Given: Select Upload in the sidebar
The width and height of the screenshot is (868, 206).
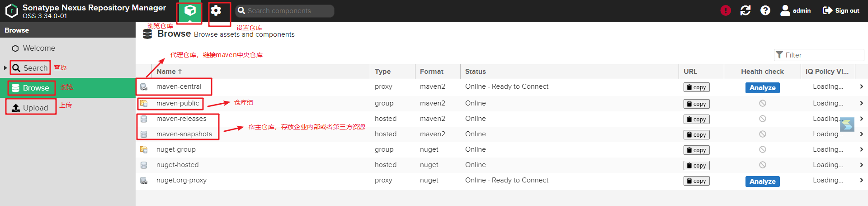Looking at the screenshot, I should pos(30,108).
